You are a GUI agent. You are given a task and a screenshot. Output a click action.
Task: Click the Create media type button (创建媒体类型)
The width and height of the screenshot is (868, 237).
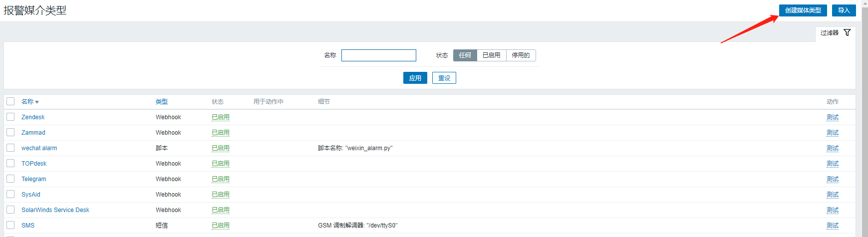click(803, 10)
